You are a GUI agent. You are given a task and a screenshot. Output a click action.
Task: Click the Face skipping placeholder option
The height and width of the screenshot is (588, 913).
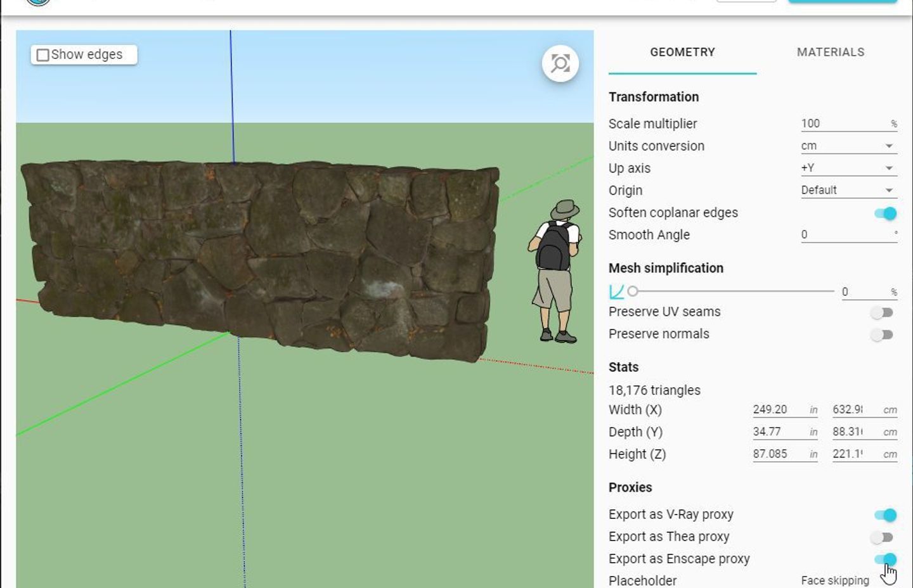click(x=834, y=580)
